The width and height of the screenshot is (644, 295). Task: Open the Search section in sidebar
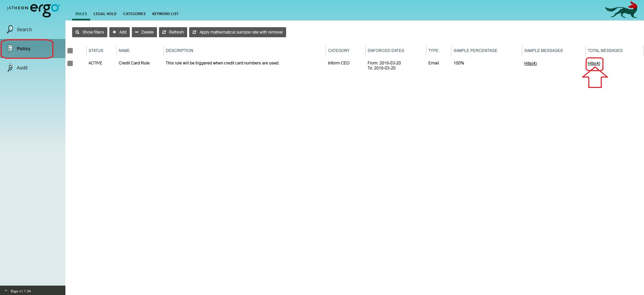coord(33,30)
